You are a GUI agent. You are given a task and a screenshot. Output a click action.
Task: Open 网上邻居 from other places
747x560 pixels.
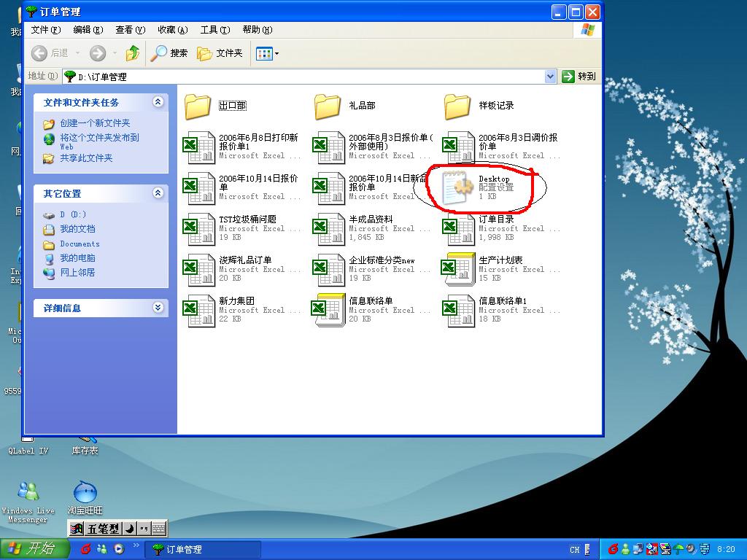point(77,273)
